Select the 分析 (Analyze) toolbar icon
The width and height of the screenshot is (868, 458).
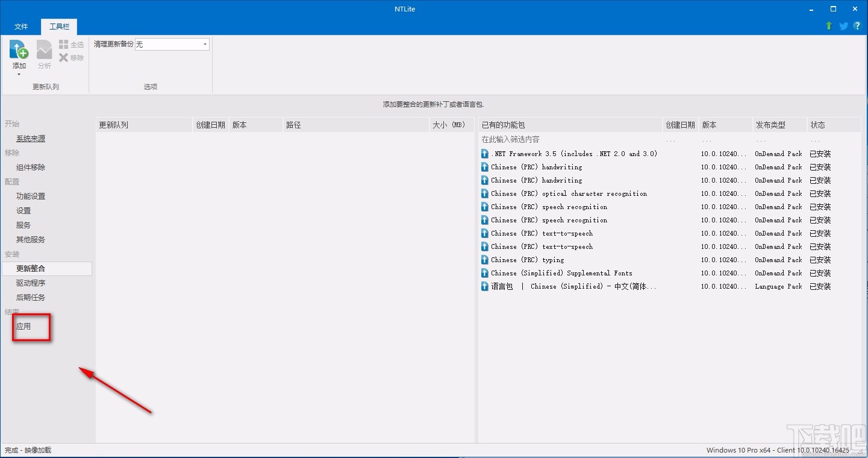click(43, 53)
